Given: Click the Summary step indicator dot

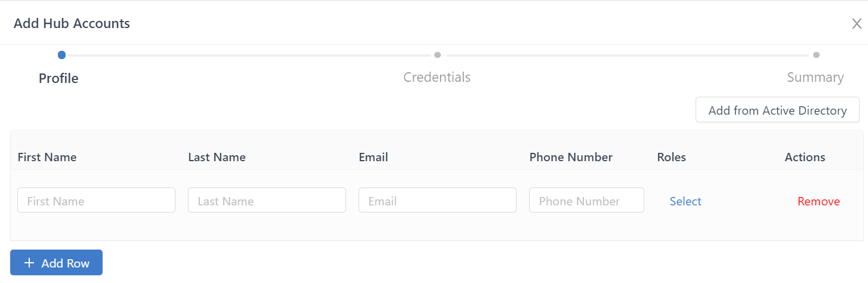Looking at the screenshot, I should (x=816, y=55).
